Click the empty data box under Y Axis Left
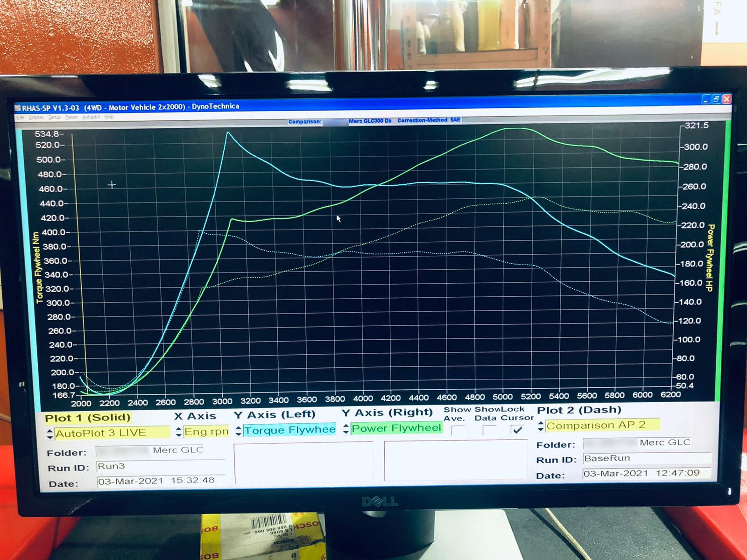Screen dimensions: 747x560 tap(303, 462)
